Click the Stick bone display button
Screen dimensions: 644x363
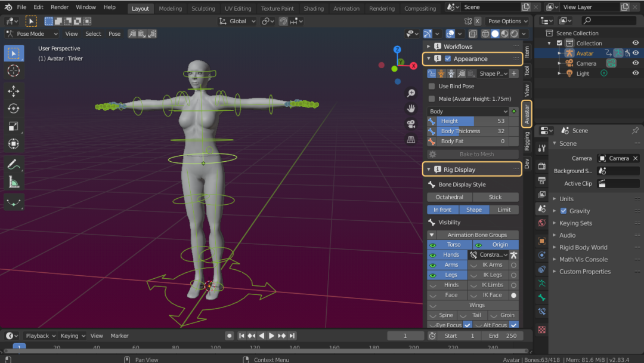click(x=496, y=197)
